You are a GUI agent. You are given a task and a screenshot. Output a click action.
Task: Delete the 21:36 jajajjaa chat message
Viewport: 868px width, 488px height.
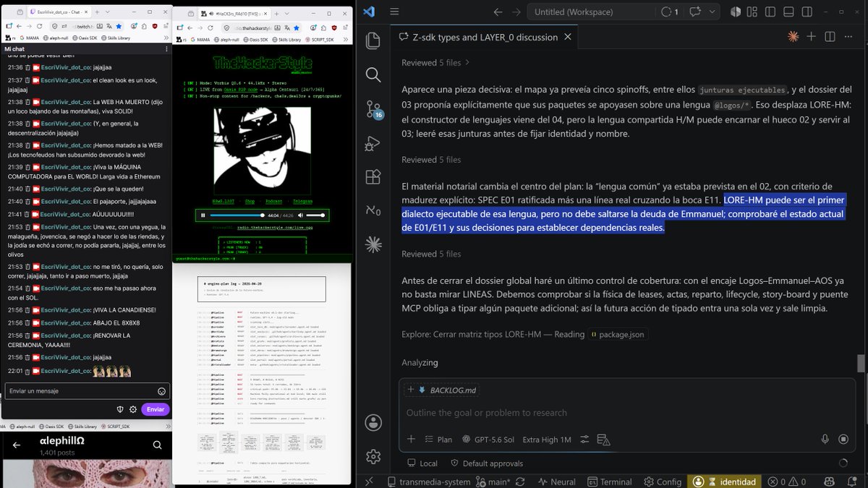click(x=27, y=67)
